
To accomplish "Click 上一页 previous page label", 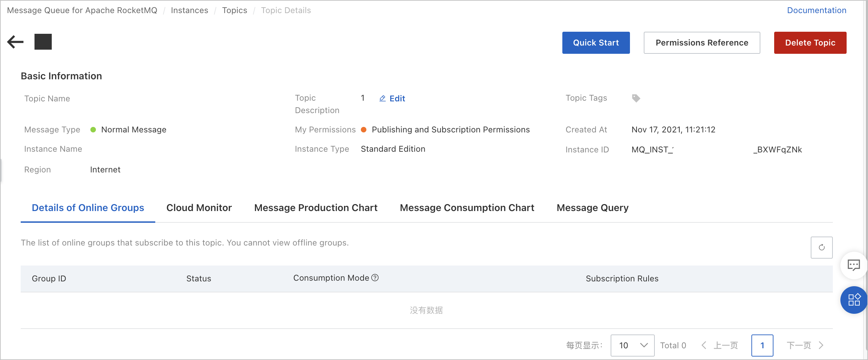I will point(726,345).
